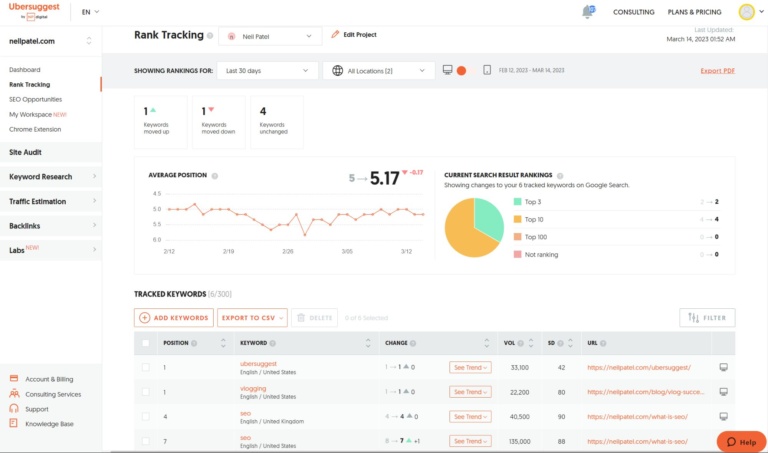Click the trash icon on Delete
768x453 pixels.
click(x=301, y=317)
